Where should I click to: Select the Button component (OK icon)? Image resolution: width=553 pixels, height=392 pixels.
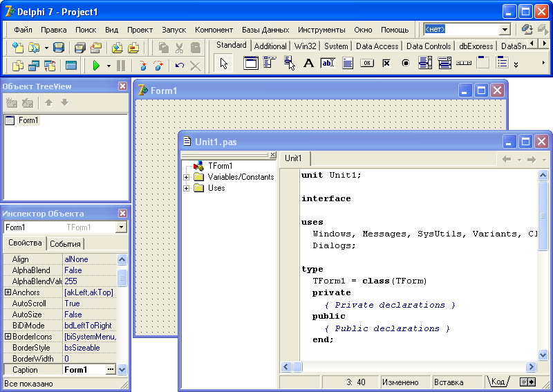coord(367,63)
